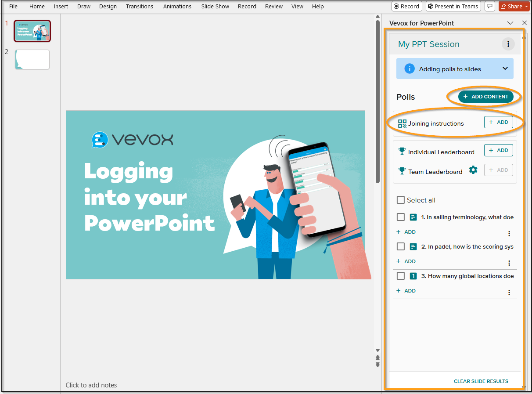The image size is (532, 394).
Task: Tick the Select all checkbox
Action: [x=400, y=200]
